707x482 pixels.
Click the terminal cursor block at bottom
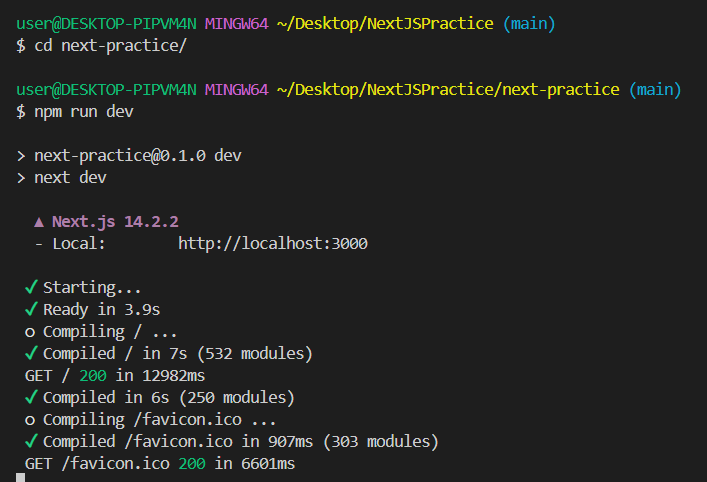click(x=21, y=477)
